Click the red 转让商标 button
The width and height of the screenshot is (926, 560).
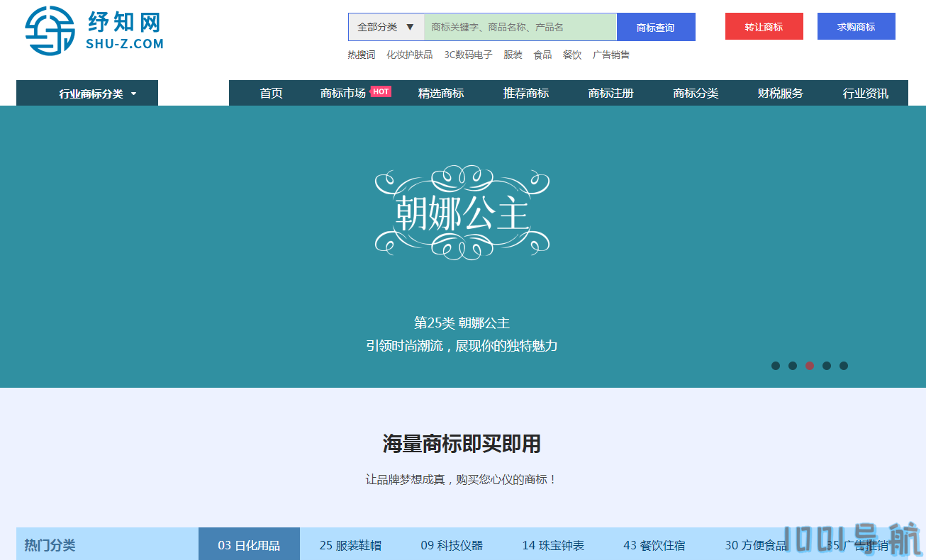[764, 26]
